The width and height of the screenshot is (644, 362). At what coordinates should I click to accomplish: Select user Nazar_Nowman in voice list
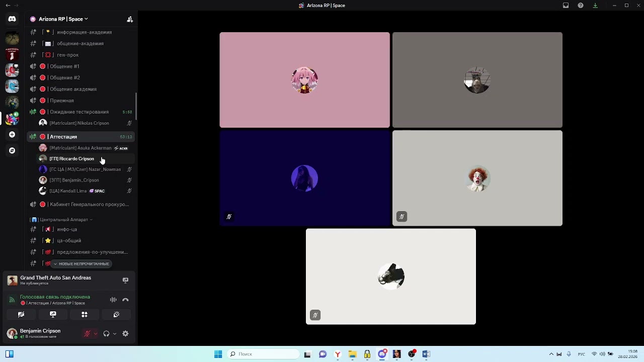pos(86,169)
